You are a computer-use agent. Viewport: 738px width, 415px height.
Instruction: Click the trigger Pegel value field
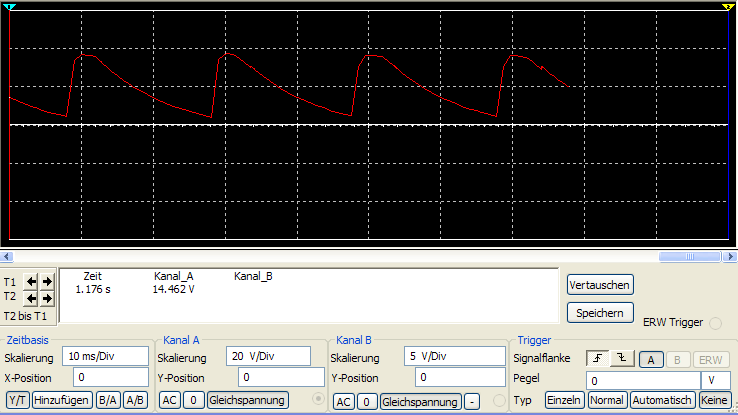coord(643,380)
